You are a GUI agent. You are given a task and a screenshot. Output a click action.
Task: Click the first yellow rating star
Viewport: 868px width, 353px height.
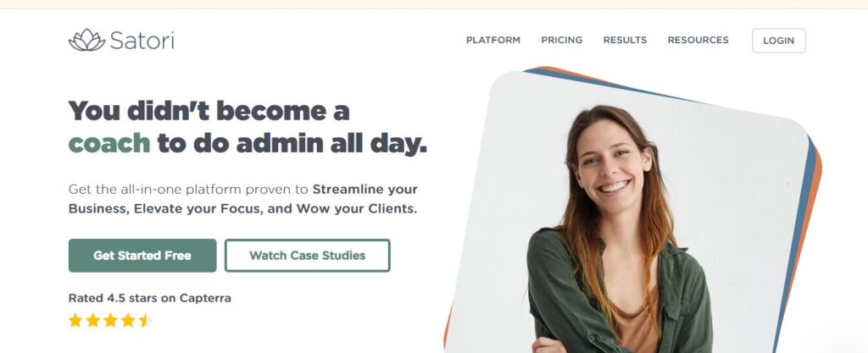coord(75,320)
